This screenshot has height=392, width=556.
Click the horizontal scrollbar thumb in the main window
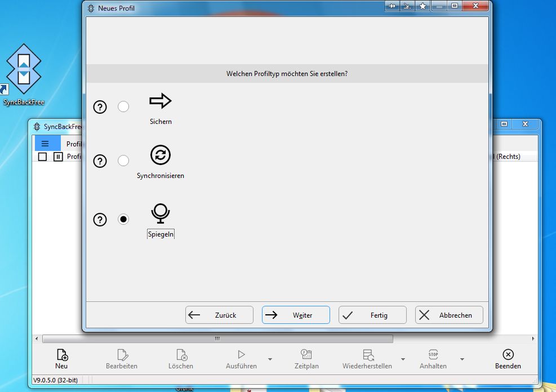217,339
